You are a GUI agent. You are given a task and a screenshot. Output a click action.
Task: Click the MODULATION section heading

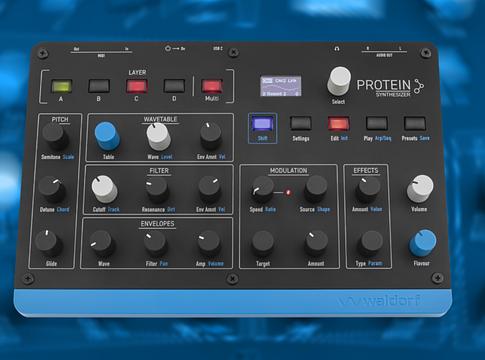288,171
